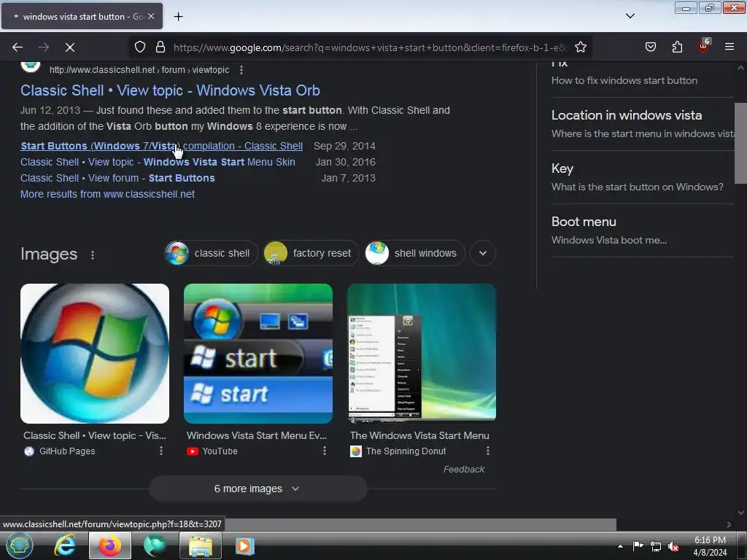
Task: Open options for YouTube image result
Action: point(325,451)
